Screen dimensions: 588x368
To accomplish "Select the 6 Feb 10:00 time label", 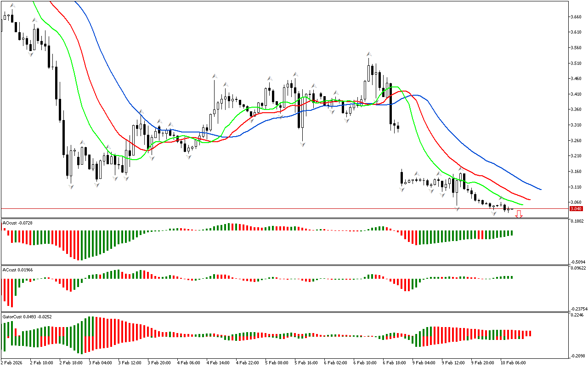I will [x=365, y=362].
